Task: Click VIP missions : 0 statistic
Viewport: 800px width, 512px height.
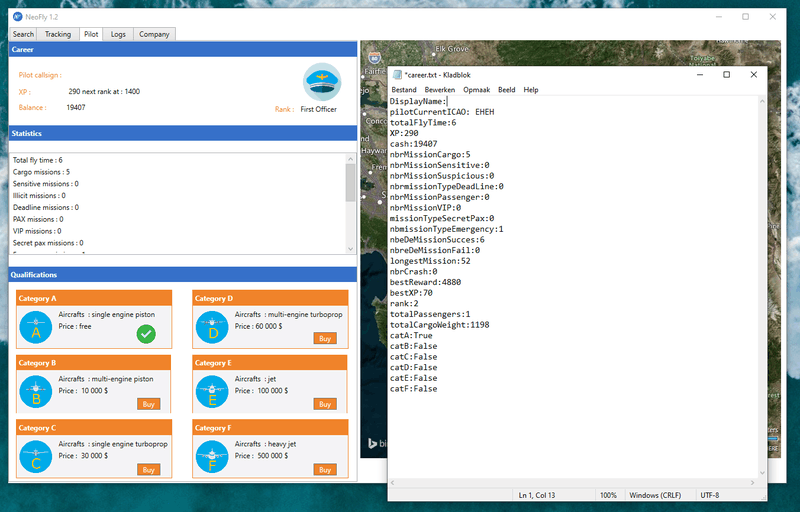Action: (x=37, y=231)
